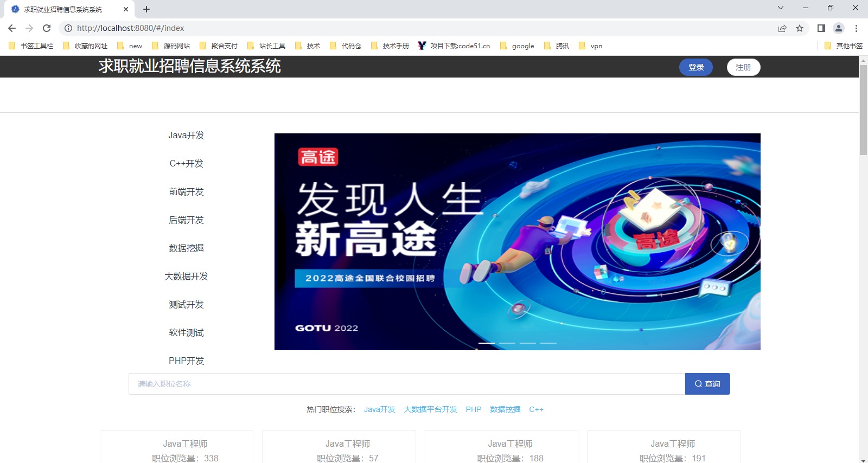Click the 注册 register button

click(x=743, y=67)
